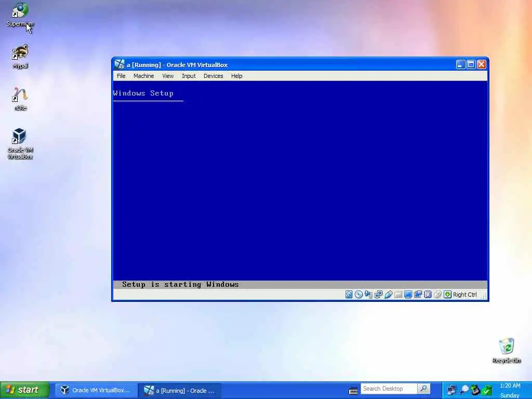This screenshot has width=532, height=399.
Task: Click the 'Setup is starting Windows' status text
Action: tap(180, 284)
